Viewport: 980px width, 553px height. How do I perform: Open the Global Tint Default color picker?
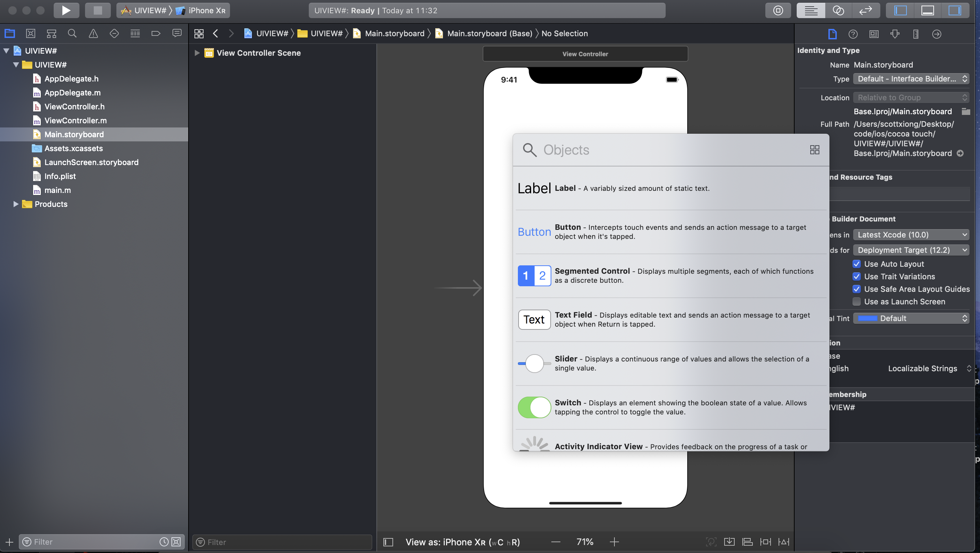(911, 319)
